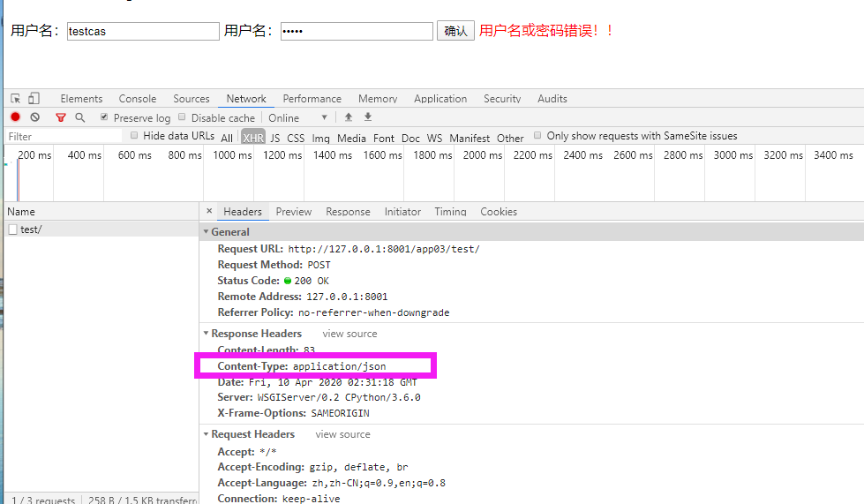
Task: Open the Security panel
Action: point(502,99)
